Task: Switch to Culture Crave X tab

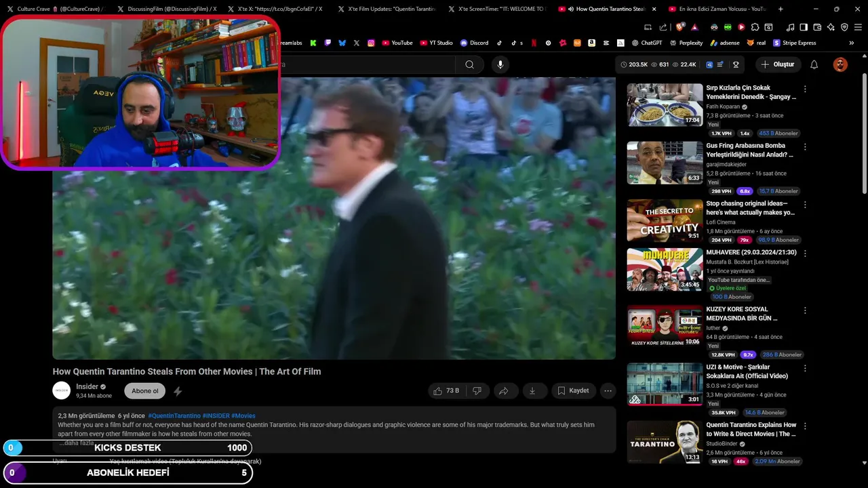Action: [56, 9]
